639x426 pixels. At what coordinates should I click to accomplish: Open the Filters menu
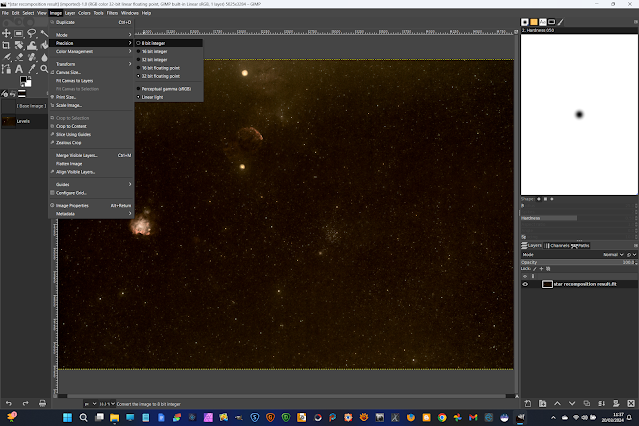coord(112,13)
